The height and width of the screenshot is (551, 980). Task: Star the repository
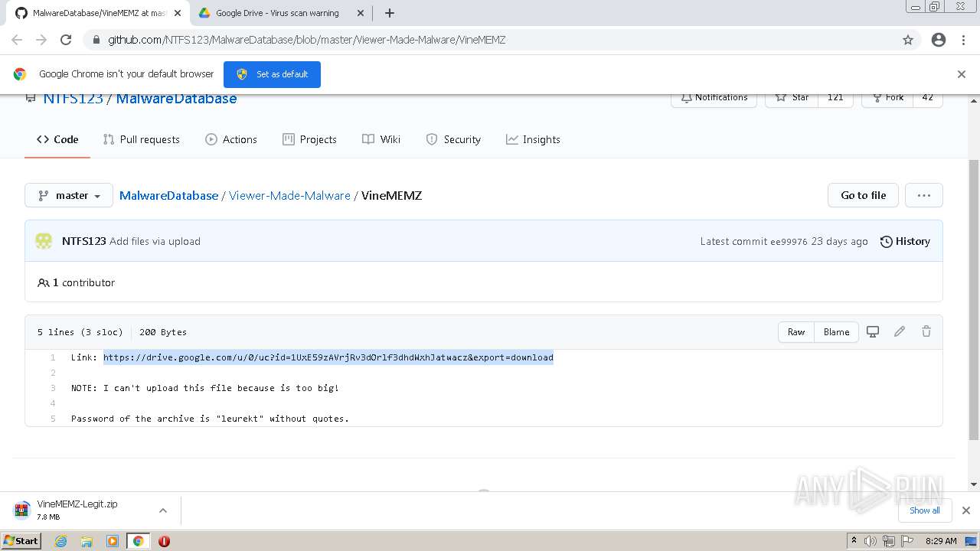coord(792,98)
